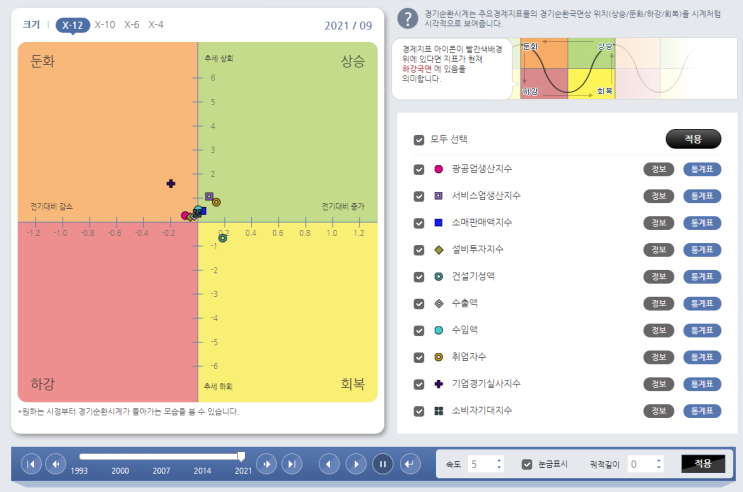This screenshot has height=492, width=743.
Task: Click the 2021 / 09 date label
Action: (x=348, y=26)
